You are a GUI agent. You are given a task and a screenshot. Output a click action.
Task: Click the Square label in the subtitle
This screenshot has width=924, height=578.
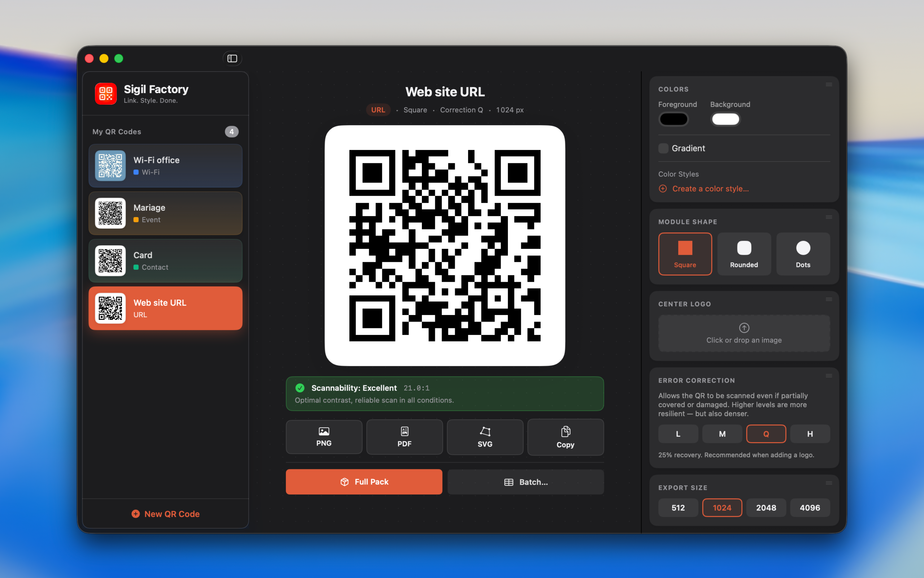click(x=415, y=110)
